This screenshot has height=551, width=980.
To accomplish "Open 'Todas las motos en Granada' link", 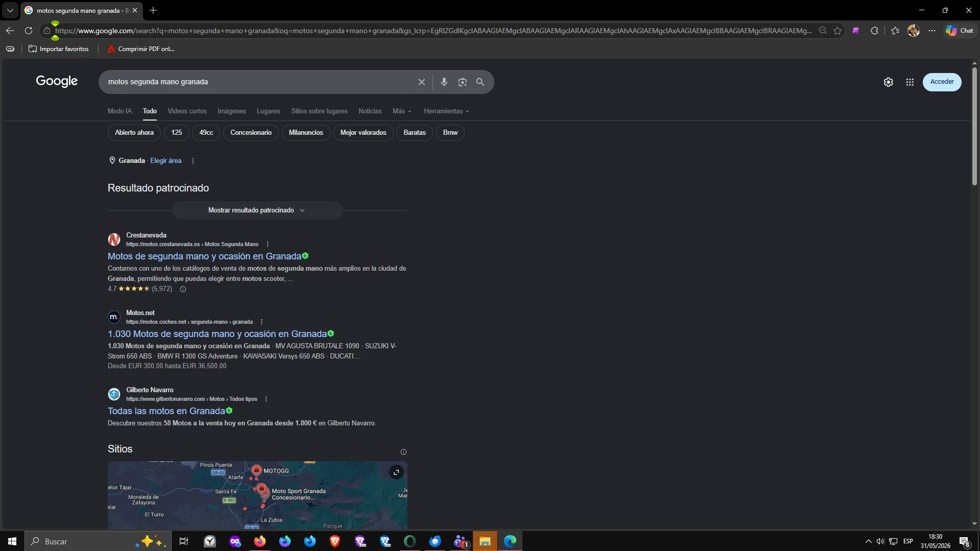I will point(166,411).
